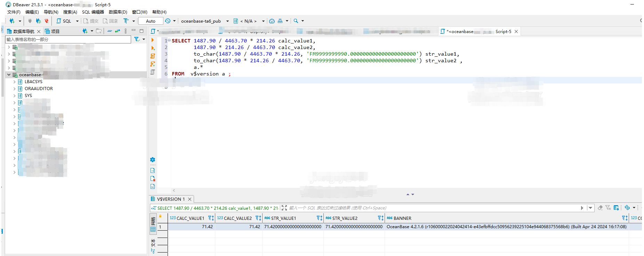Click the show variables panel icon

[153, 186]
